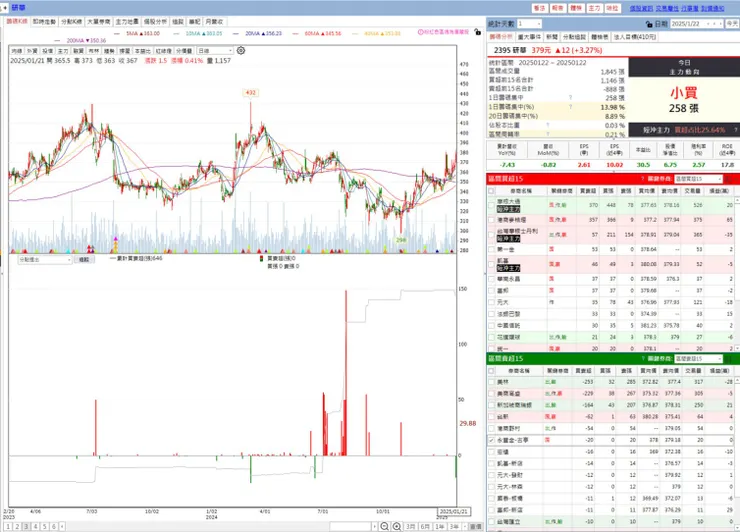Switch to the 籌碼K線 tab
The width and height of the screenshot is (740, 532).
(17, 22)
